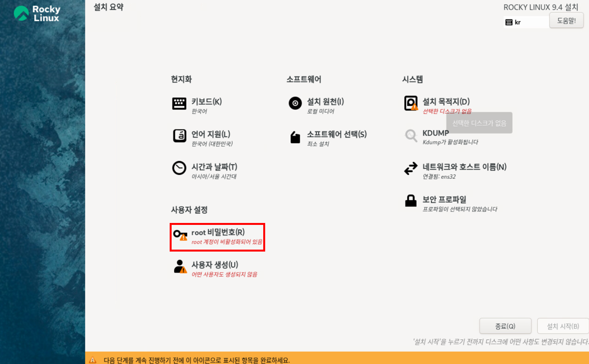This screenshot has width=589, height=364.
Task: Click the bottom warning message text
Action: coord(197,360)
